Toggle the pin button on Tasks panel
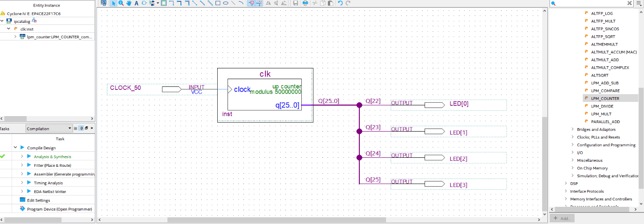This screenshot has width=644, height=224. pos(81,129)
